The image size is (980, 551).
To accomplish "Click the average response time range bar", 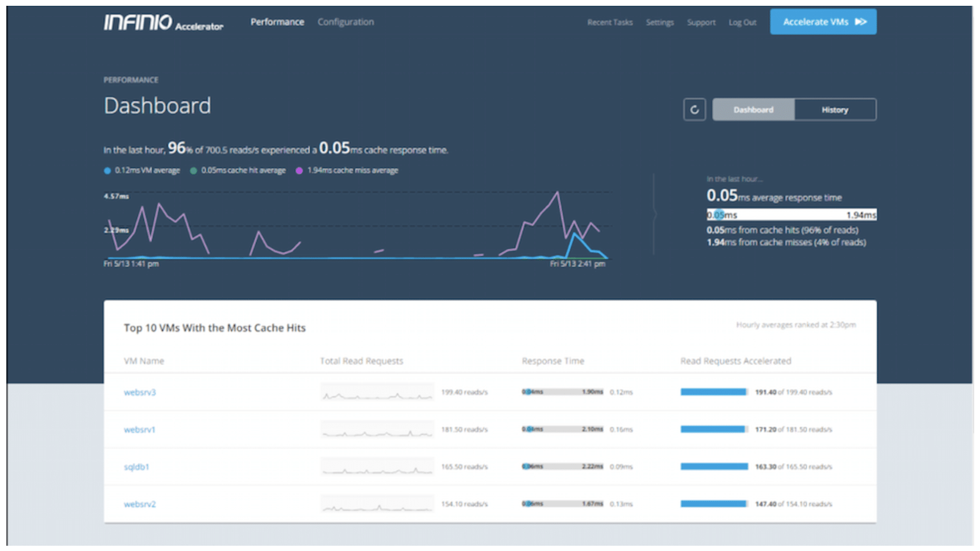I will [791, 215].
